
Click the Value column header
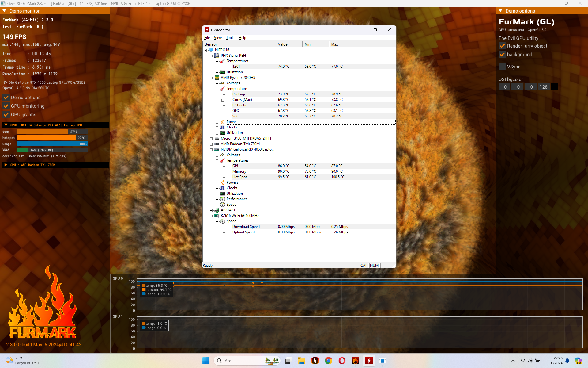pos(289,44)
